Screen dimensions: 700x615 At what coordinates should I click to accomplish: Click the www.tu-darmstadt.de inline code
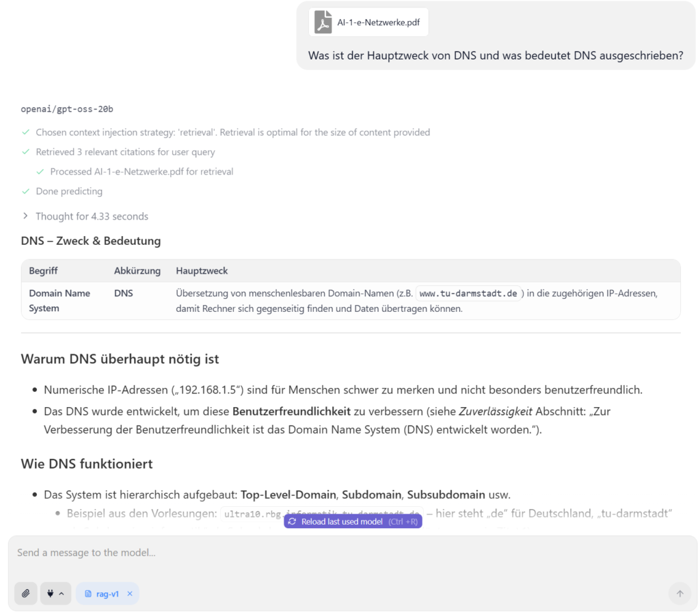(470, 293)
